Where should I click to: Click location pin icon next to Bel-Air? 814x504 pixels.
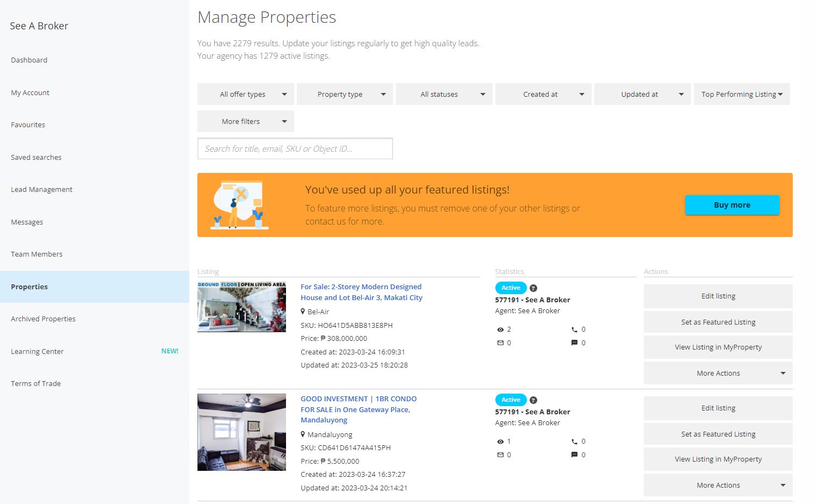click(303, 312)
